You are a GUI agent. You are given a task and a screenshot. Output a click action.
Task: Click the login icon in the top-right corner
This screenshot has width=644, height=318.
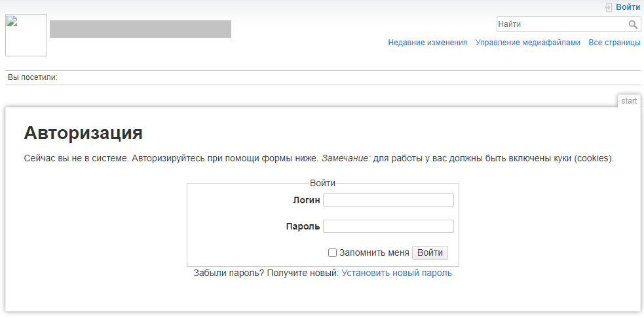(609, 7)
